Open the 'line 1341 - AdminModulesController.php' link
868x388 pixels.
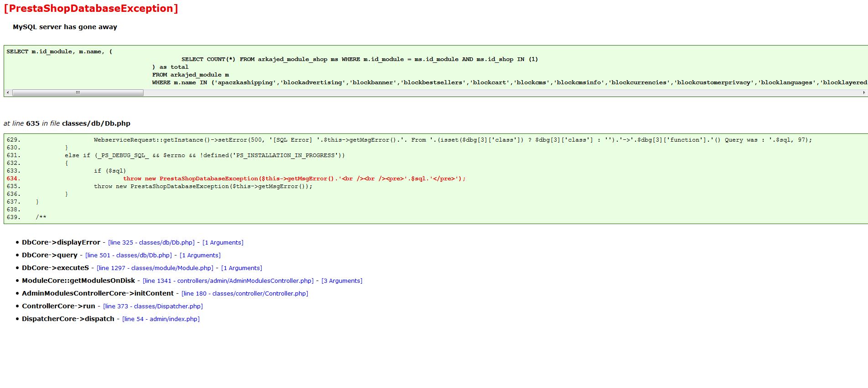click(x=228, y=281)
